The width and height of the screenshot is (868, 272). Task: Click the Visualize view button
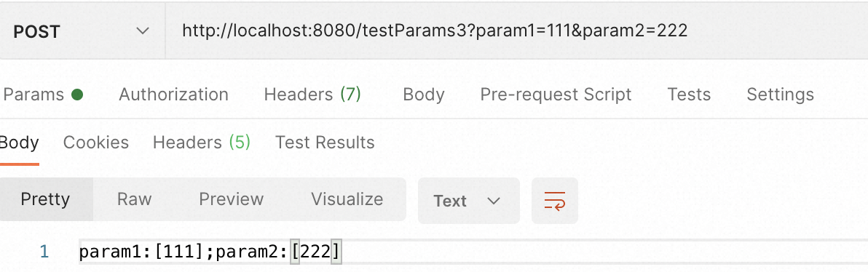[347, 199]
